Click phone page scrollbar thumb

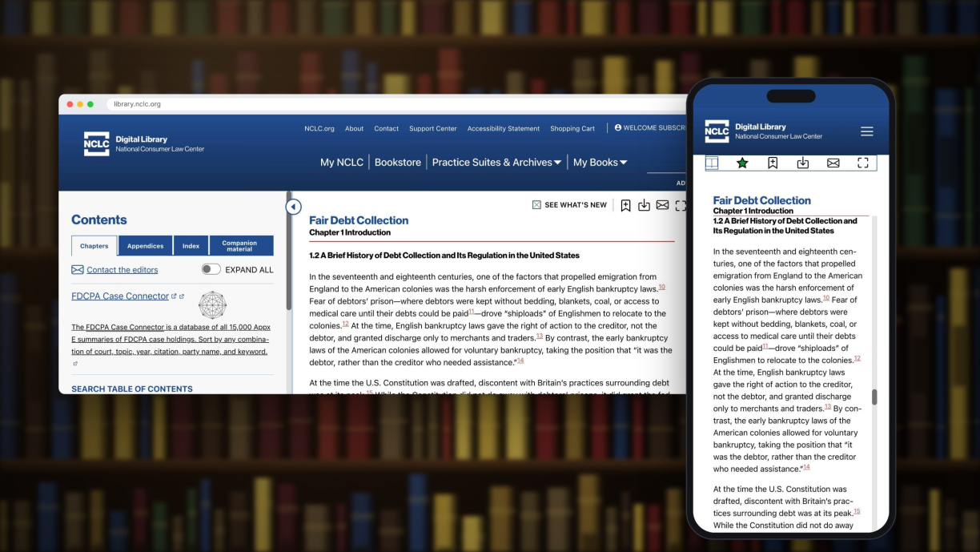point(874,397)
